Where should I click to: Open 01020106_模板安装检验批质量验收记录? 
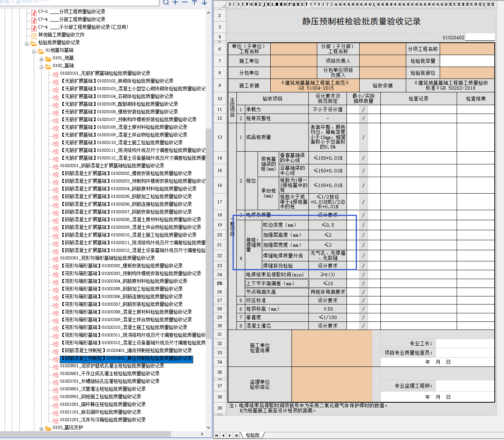(x=119, y=112)
